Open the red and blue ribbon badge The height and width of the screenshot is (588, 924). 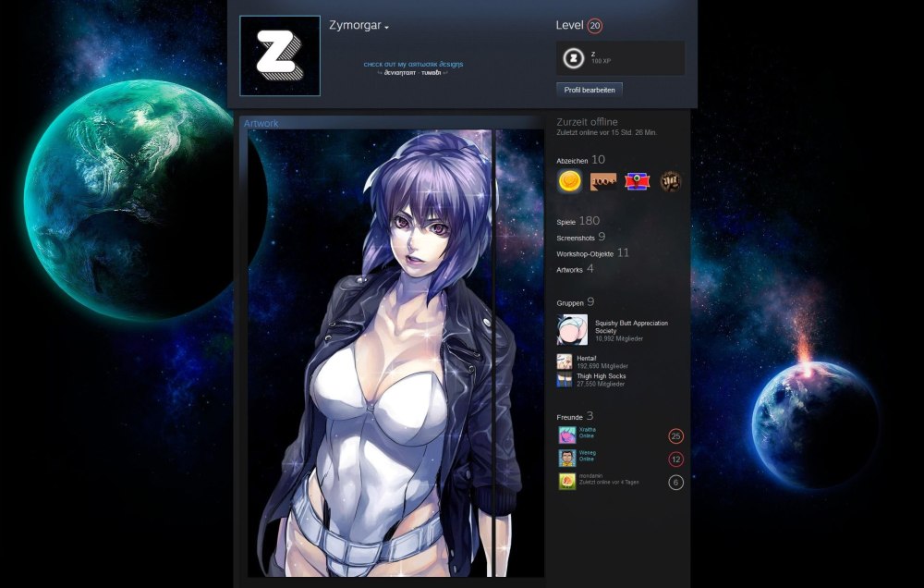(x=637, y=181)
